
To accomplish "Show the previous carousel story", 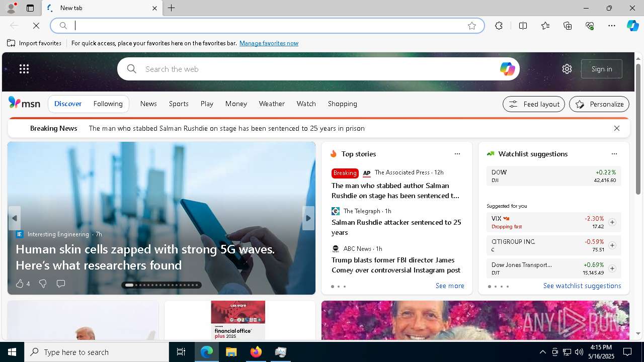I will pyautogui.click(x=14, y=218).
